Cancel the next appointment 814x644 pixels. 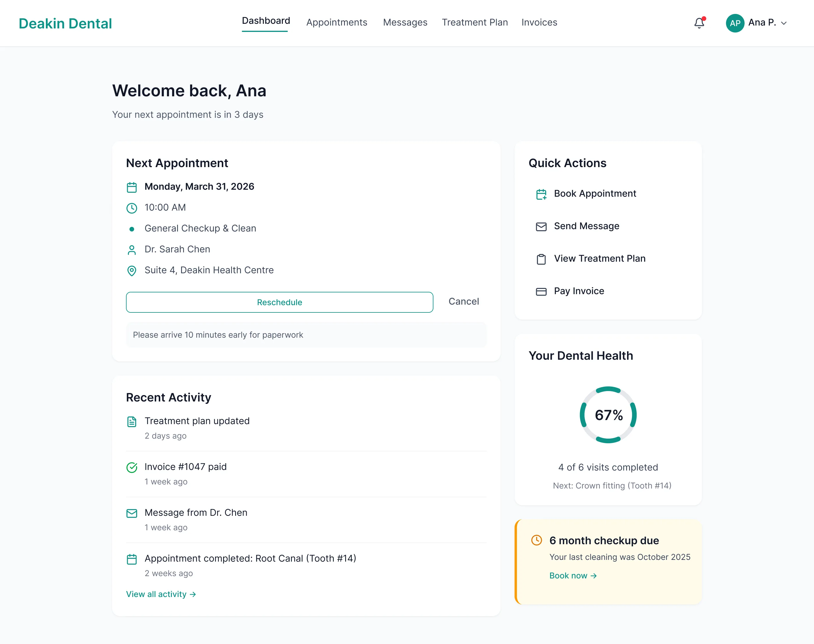click(x=463, y=301)
